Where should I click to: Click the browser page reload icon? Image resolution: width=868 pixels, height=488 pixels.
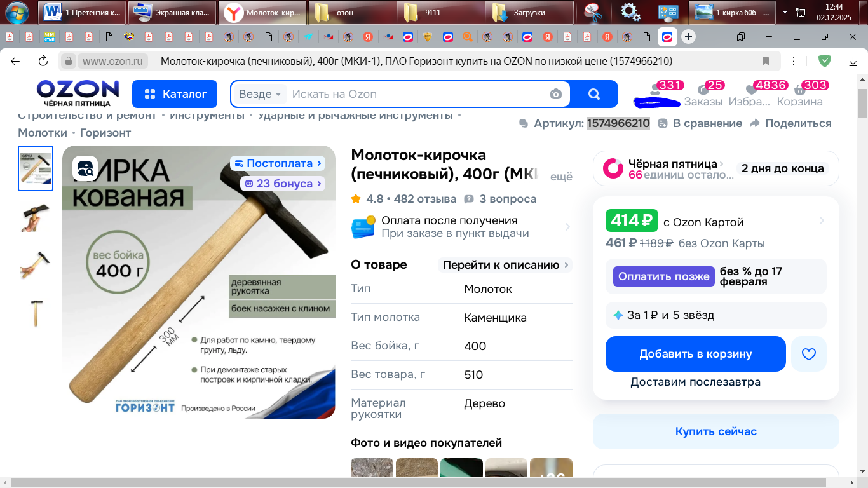[43, 61]
